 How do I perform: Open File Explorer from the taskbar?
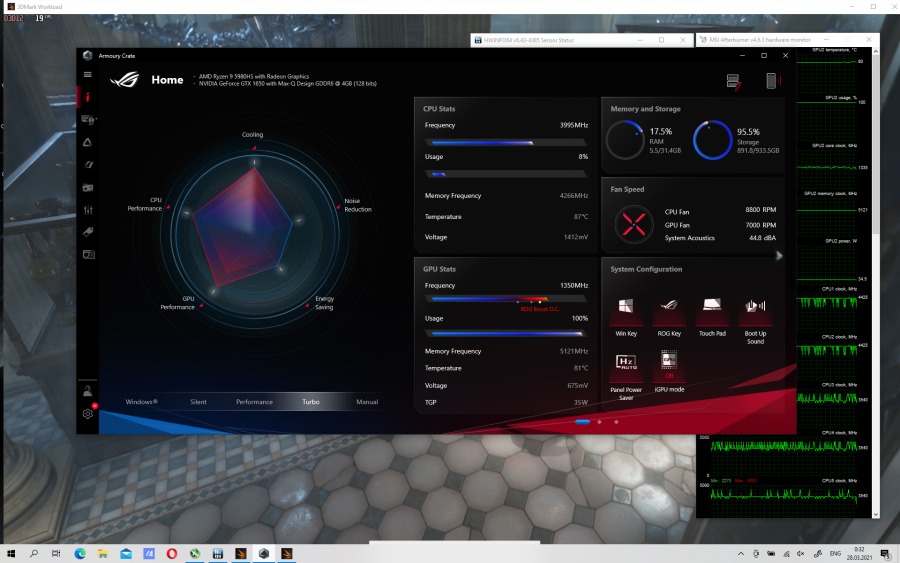click(103, 553)
